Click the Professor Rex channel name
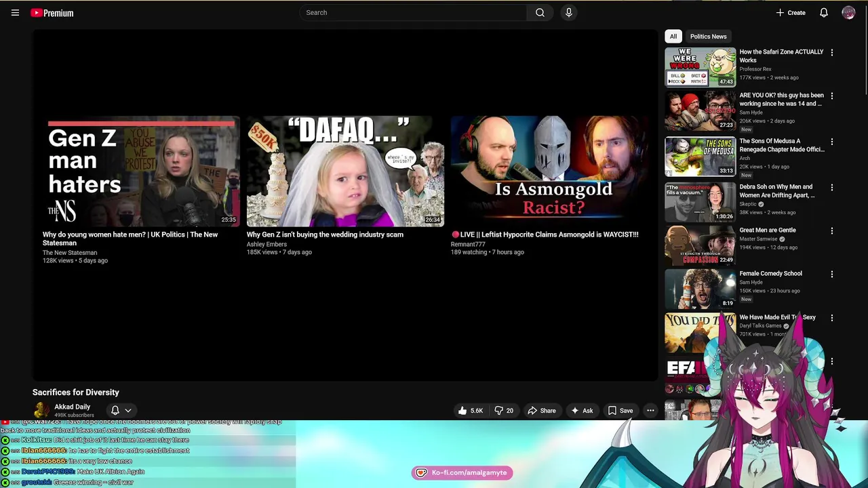Screen dimensions: 868x488 tap(755, 69)
